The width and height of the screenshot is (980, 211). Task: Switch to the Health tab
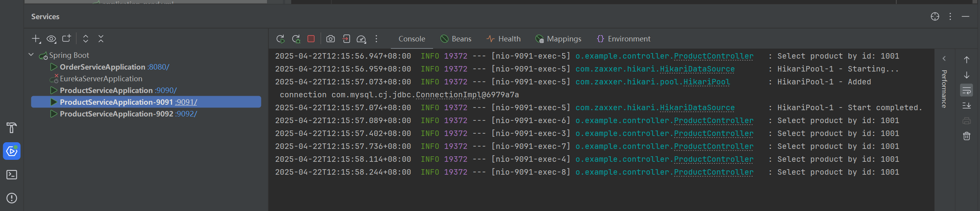coord(503,39)
